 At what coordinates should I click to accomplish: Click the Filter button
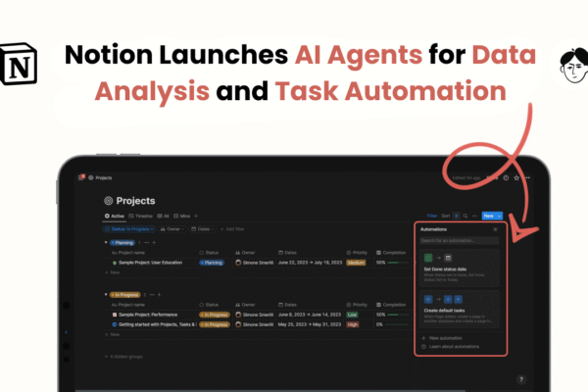(x=432, y=216)
